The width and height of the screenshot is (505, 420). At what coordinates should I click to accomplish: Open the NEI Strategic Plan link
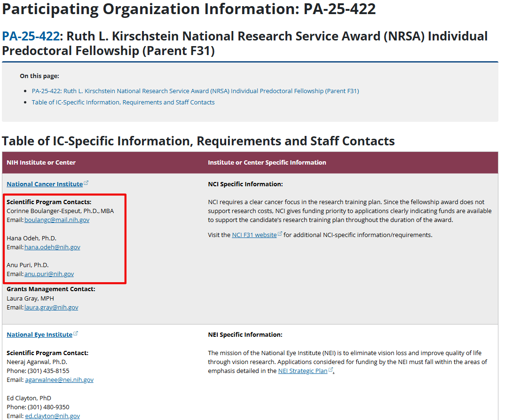(302, 371)
